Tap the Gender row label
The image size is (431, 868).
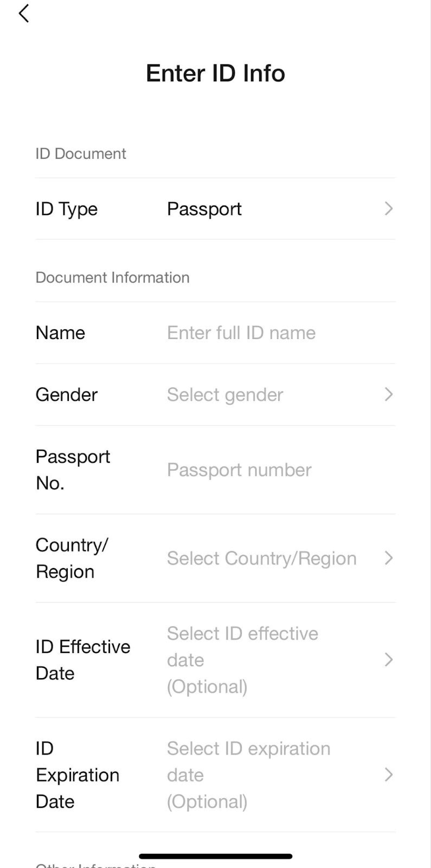tap(66, 394)
